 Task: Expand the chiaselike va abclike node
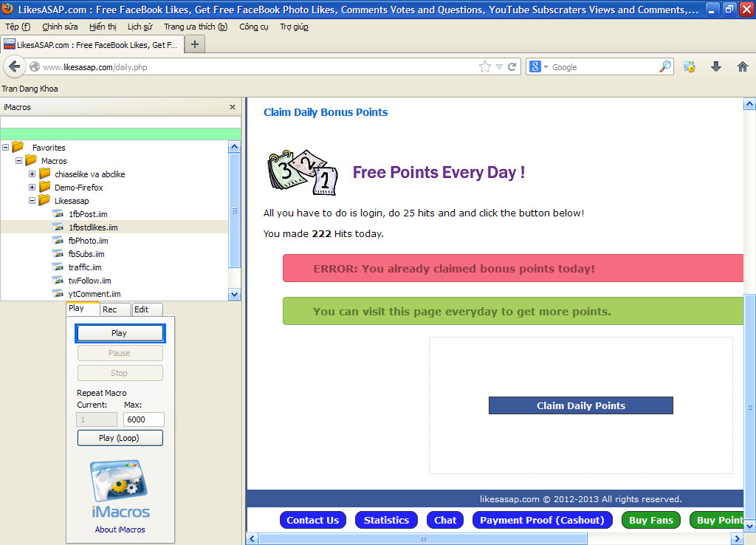point(32,174)
